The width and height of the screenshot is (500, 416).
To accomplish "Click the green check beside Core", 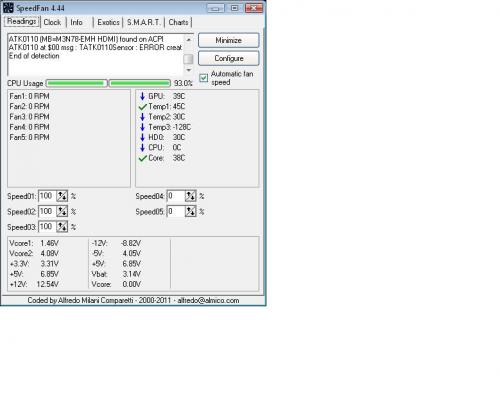I will coord(143,158).
